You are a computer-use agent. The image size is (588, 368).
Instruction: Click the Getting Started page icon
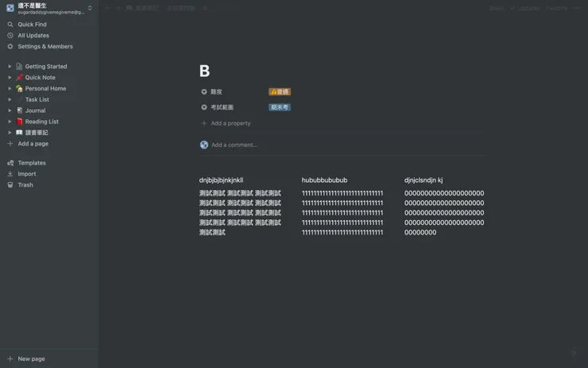point(19,67)
